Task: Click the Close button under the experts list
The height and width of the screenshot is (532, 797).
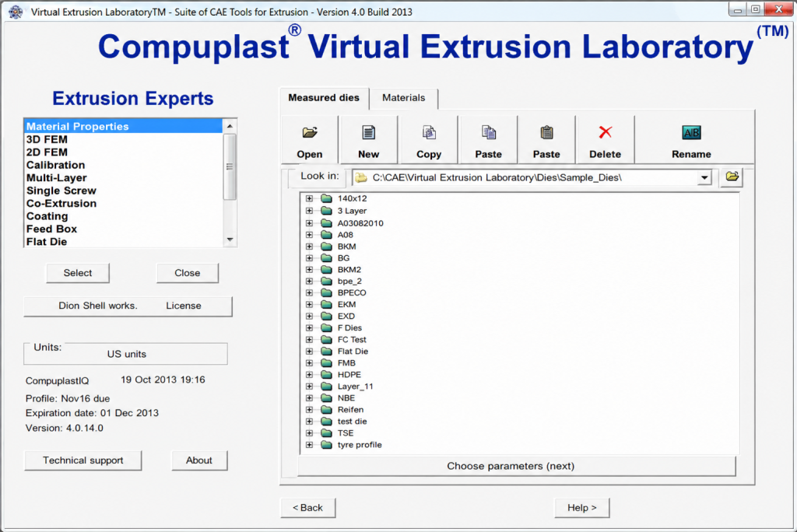Action: pyautogui.click(x=188, y=273)
